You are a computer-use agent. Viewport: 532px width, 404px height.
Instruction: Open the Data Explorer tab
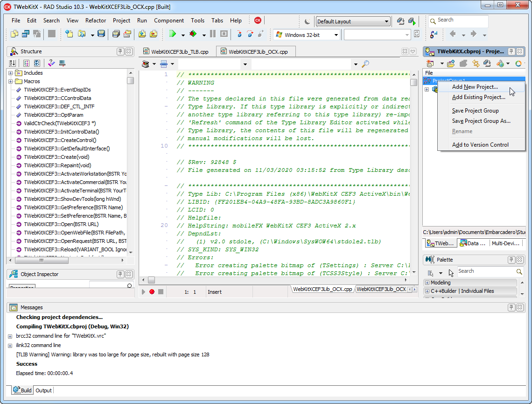pos(473,243)
